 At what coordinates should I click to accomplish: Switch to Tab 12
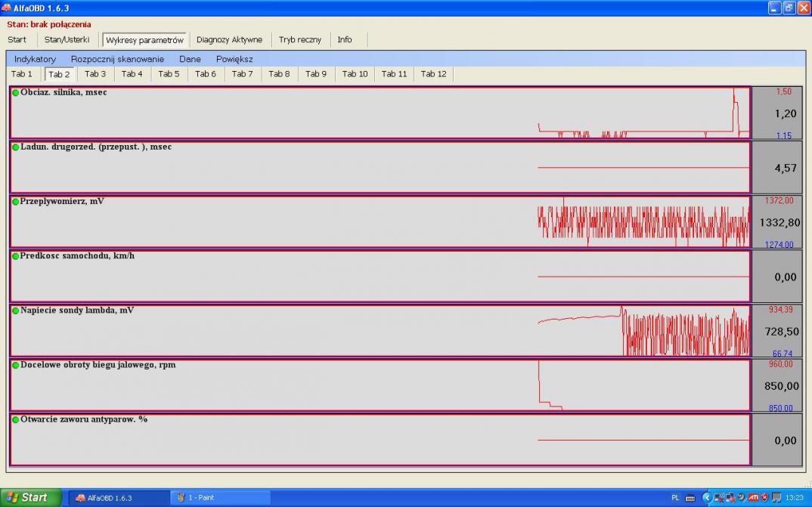(433, 74)
